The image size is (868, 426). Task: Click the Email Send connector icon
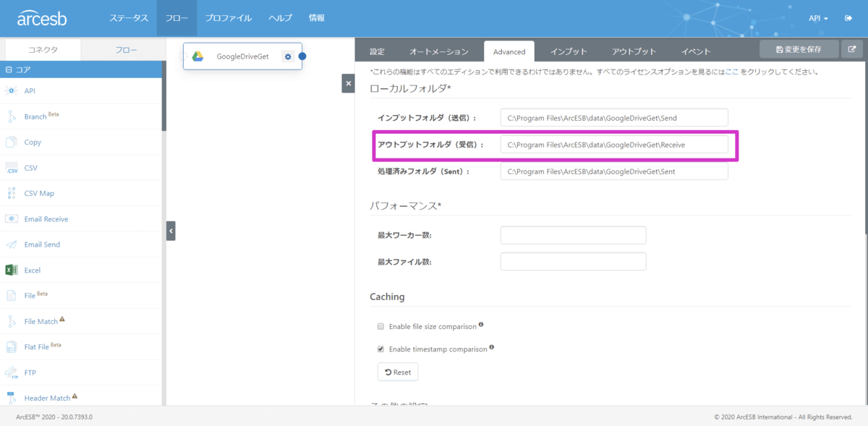coord(11,244)
